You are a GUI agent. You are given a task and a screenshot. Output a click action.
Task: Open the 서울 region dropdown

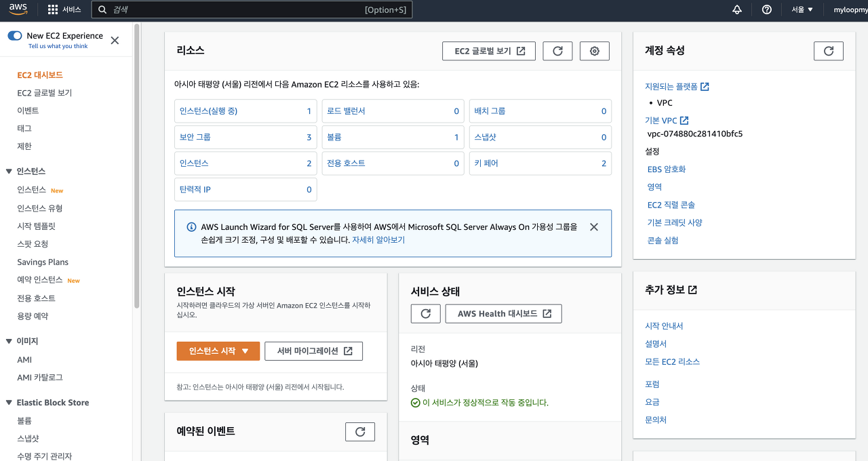pos(802,9)
